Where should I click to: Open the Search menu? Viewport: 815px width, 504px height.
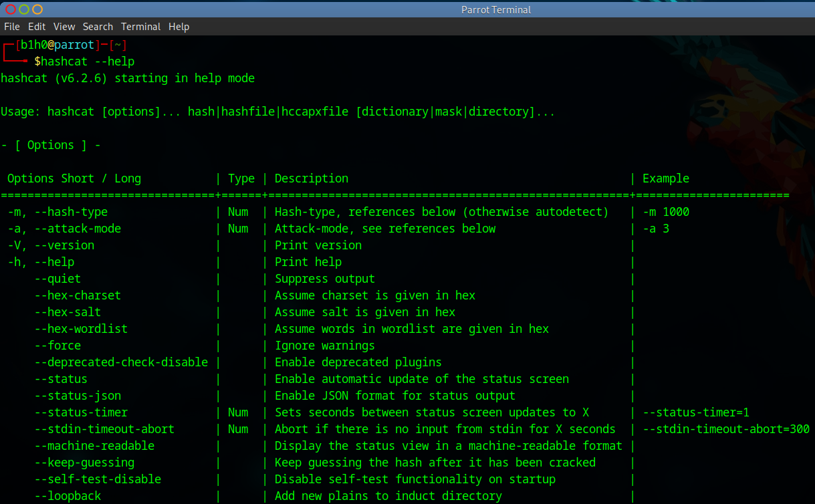98,27
